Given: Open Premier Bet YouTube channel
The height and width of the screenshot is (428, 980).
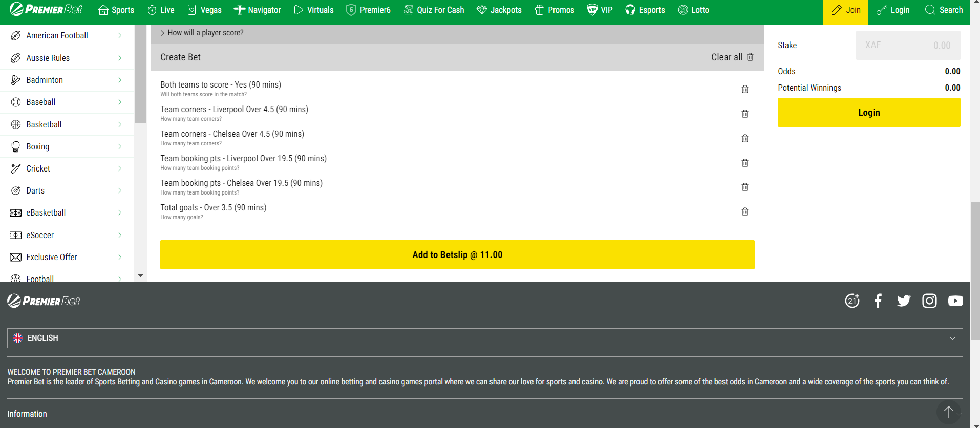Looking at the screenshot, I should point(955,301).
